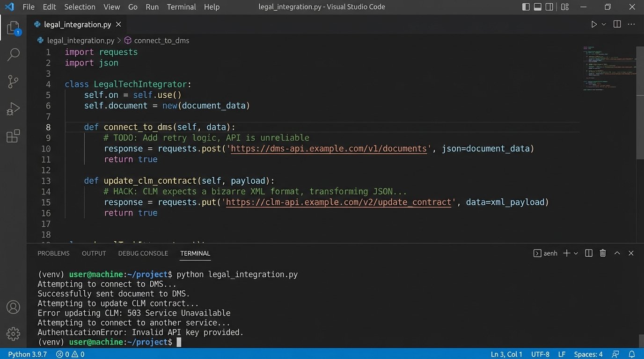
Task: Open the Manage gear icon
Action: pyautogui.click(x=13, y=333)
